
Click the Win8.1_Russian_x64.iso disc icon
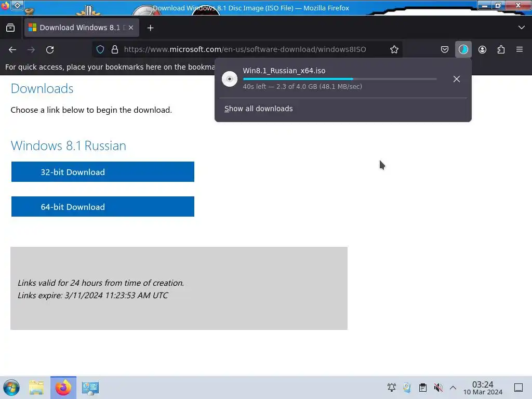point(229,79)
